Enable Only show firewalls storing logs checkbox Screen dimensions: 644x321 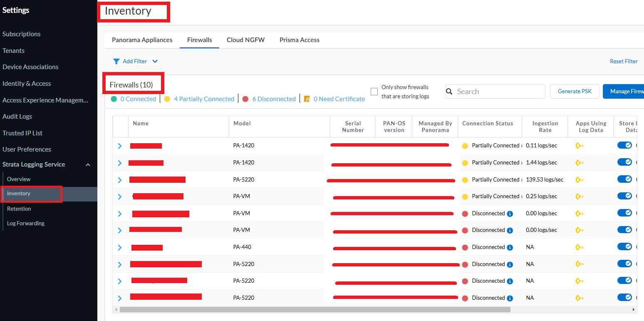[x=374, y=91]
